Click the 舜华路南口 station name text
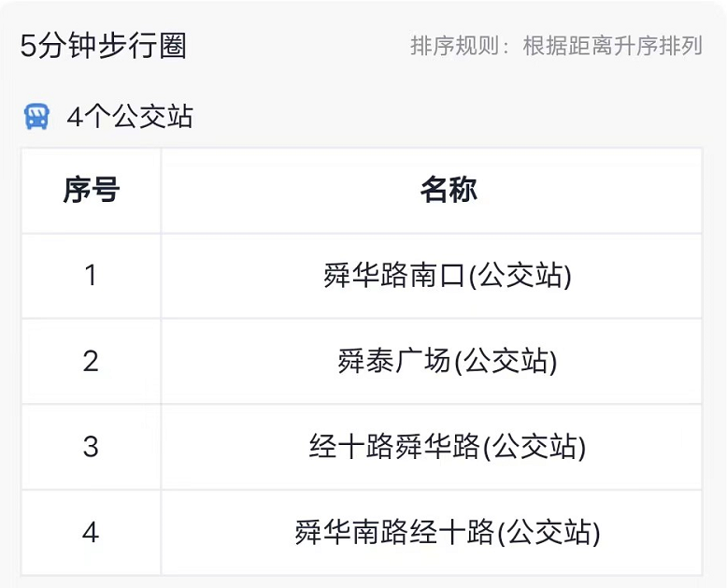 394,276
